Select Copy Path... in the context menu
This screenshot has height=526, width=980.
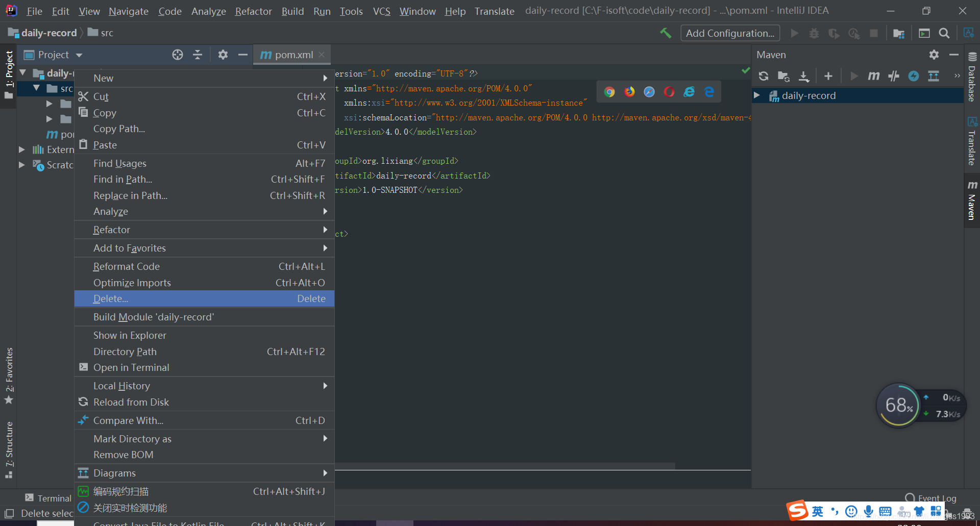(x=204, y=129)
